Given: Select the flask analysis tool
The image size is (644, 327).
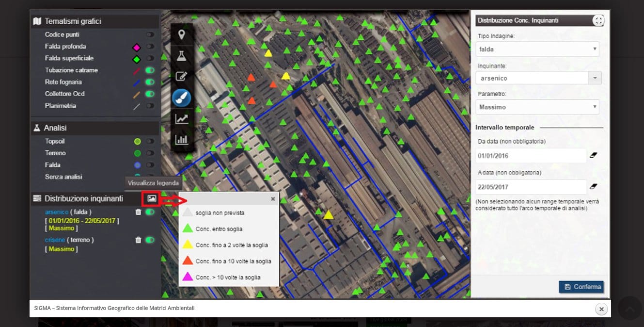Looking at the screenshot, I should click(182, 56).
